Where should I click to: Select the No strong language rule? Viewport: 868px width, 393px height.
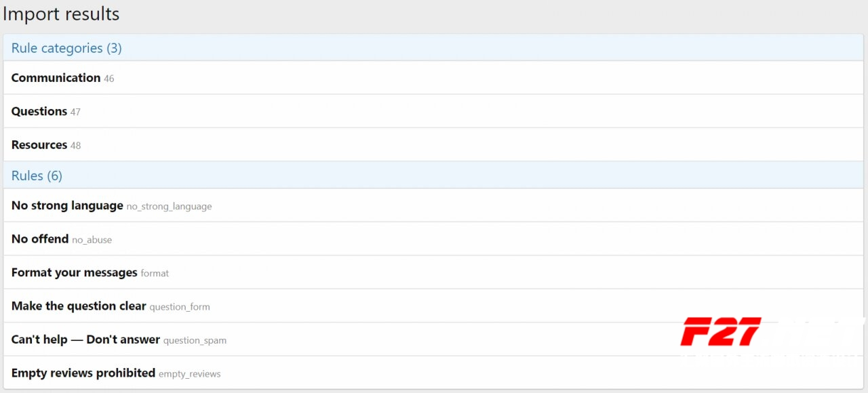[x=67, y=205]
